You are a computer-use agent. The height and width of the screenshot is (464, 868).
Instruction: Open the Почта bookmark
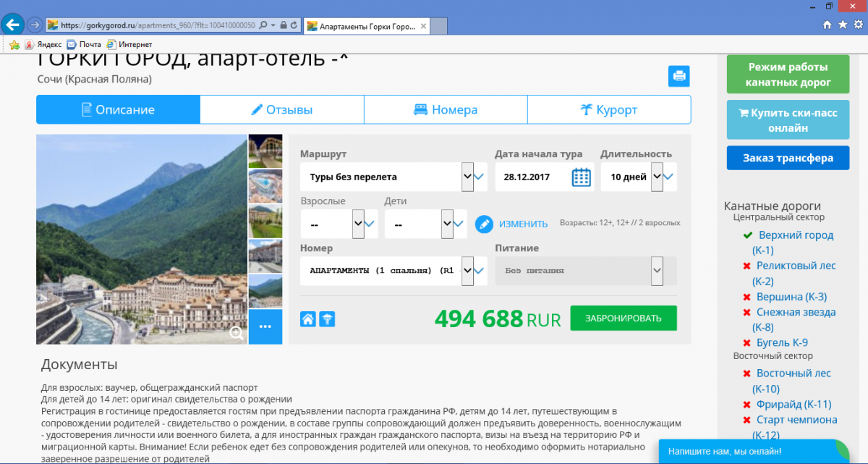84,44
